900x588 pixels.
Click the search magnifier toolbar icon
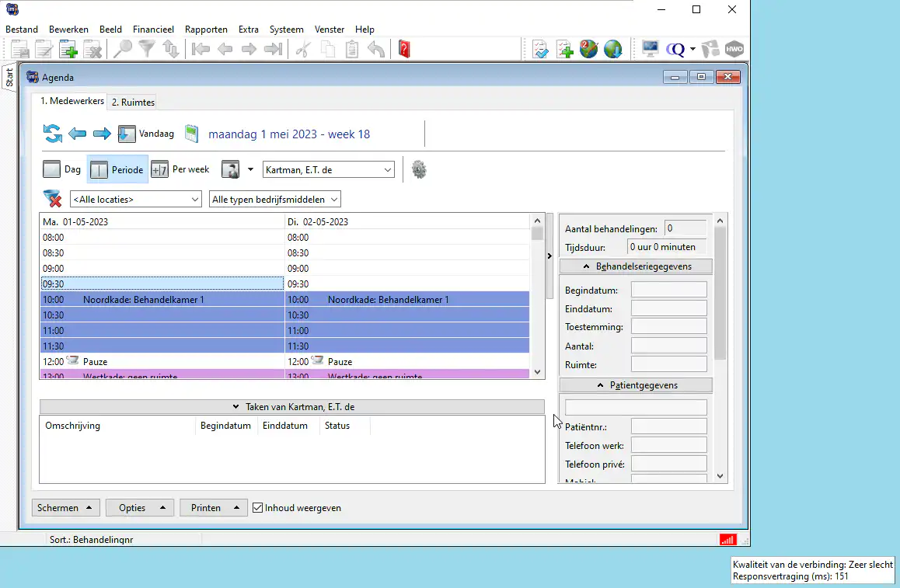[x=122, y=50]
